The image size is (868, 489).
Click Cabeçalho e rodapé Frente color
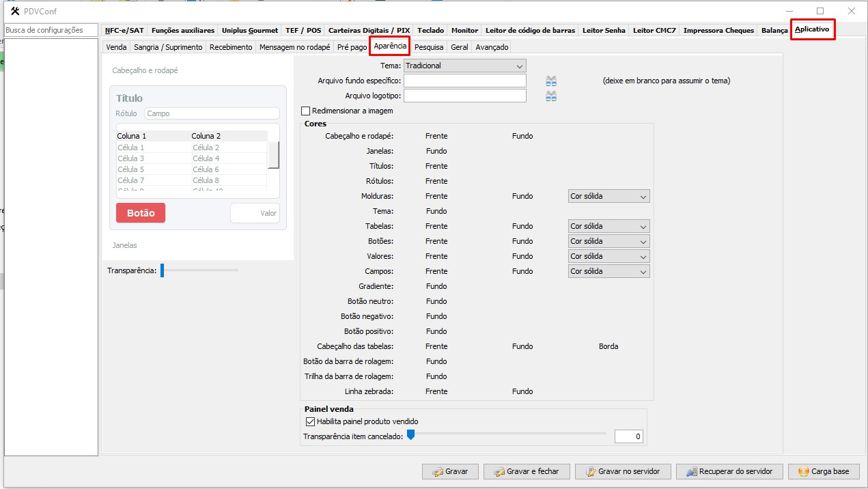click(x=436, y=136)
